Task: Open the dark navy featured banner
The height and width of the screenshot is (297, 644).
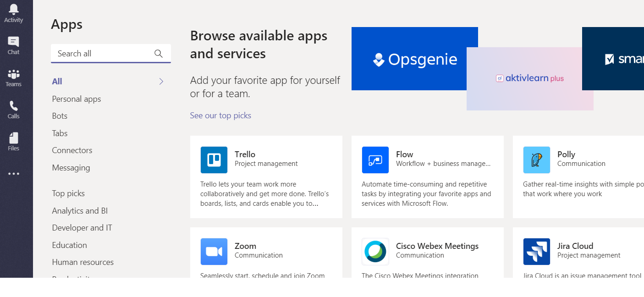Action: [x=613, y=59]
